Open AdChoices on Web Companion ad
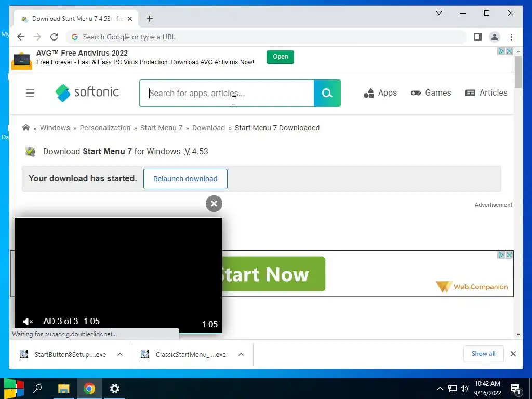 tap(501, 255)
